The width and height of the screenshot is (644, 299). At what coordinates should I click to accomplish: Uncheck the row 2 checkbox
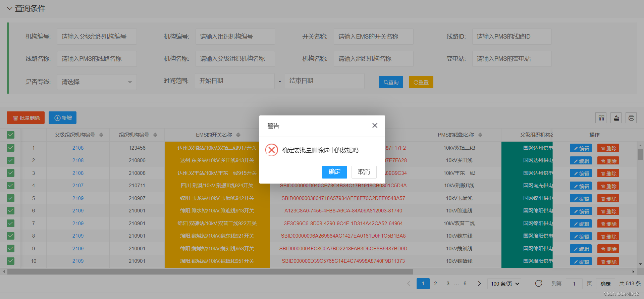(10, 160)
